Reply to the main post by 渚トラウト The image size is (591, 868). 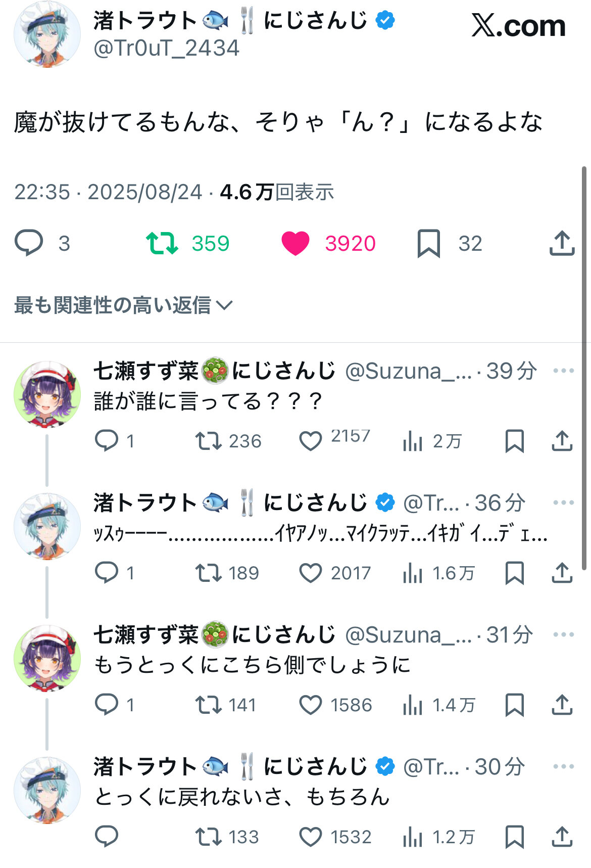pyautogui.click(x=29, y=243)
